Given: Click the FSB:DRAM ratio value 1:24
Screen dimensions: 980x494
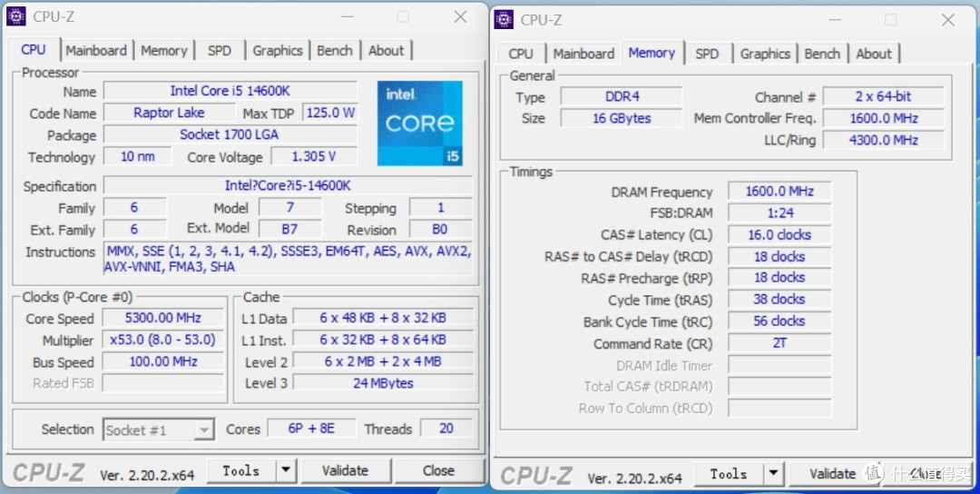Looking at the screenshot, I should pos(779,213).
